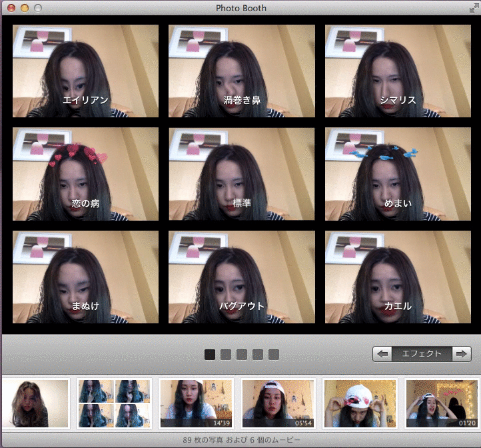Switch to fifth effects page dot

point(274,355)
